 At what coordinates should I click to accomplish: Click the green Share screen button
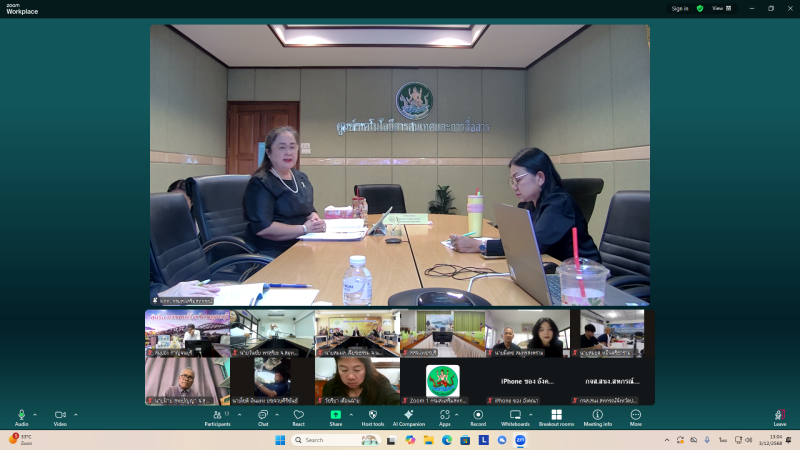[x=336, y=415]
